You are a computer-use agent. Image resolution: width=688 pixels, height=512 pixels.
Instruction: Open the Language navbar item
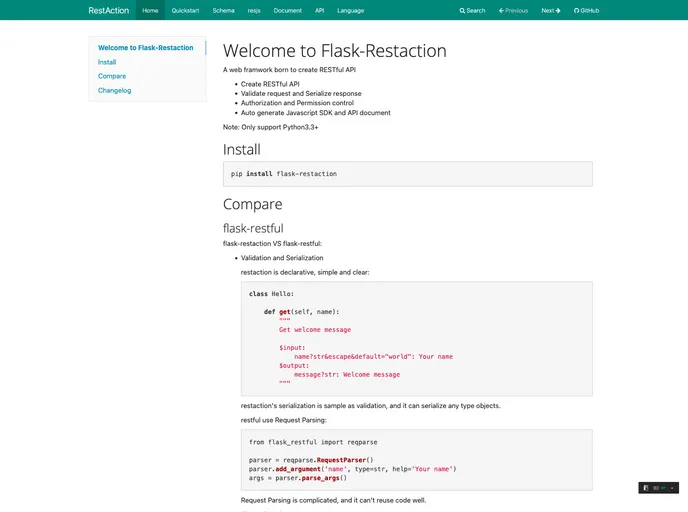coord(351,11)
